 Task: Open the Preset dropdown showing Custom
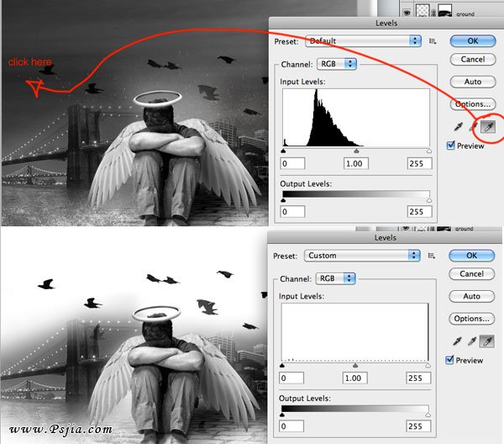coord(363,256)
